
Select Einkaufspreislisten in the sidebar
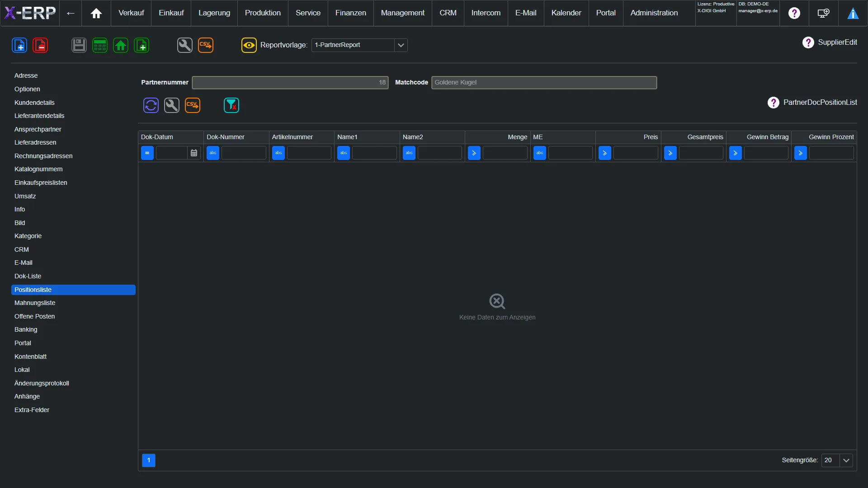[x=73, y=183]
